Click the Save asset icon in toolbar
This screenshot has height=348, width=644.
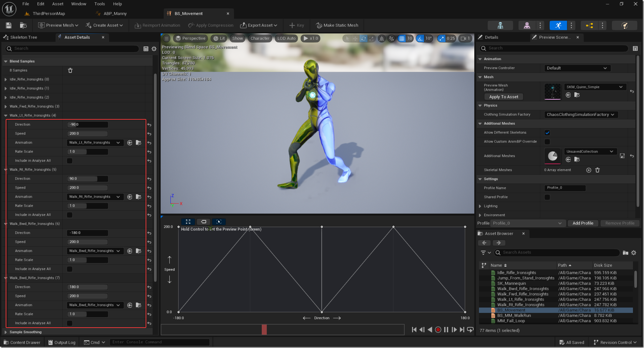(x=9, y=25)
